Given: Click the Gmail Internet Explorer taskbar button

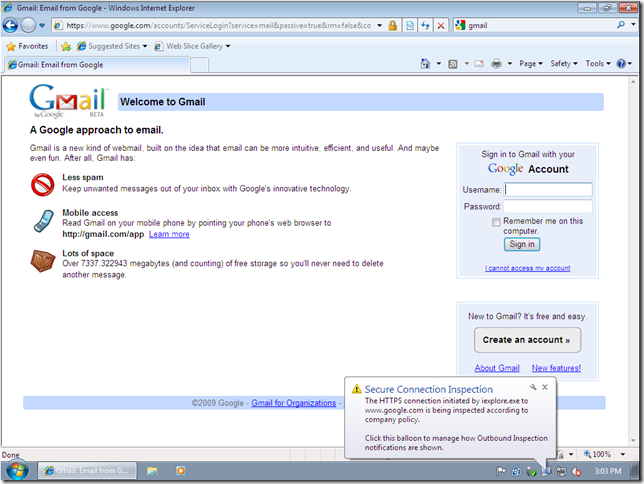Looking at the screenshot, I should point(87,471).
